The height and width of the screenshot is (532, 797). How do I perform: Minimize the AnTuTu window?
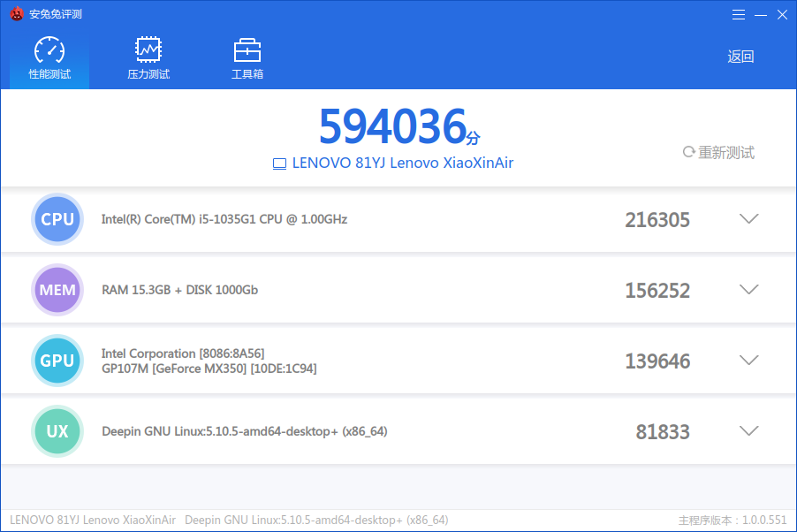point(761,15)
